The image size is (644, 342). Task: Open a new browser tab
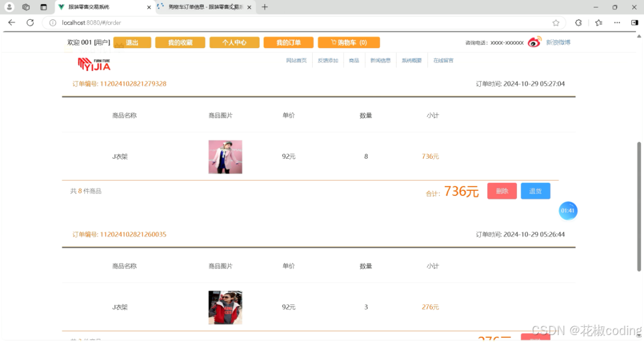(264, 7)
